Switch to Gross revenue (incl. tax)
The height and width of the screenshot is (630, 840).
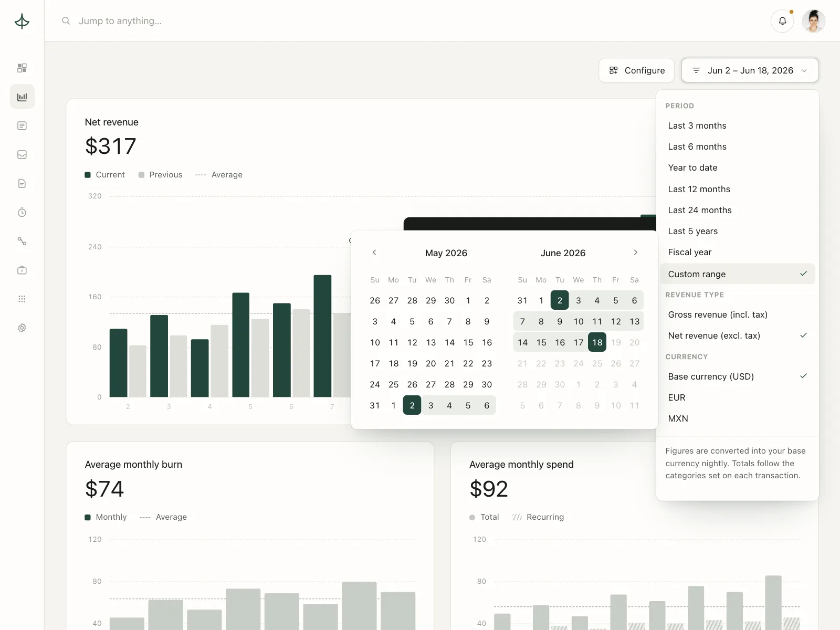point(738,314)
